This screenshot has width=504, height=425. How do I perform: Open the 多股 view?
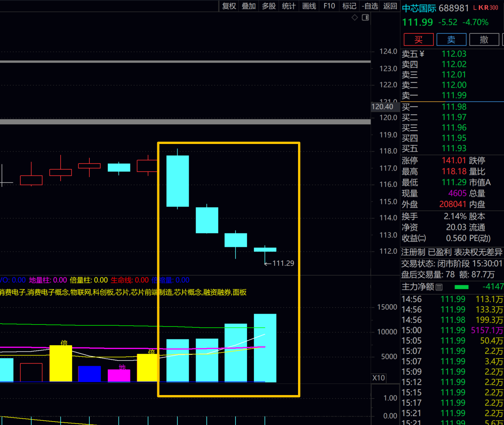click(x=268, y=6)
